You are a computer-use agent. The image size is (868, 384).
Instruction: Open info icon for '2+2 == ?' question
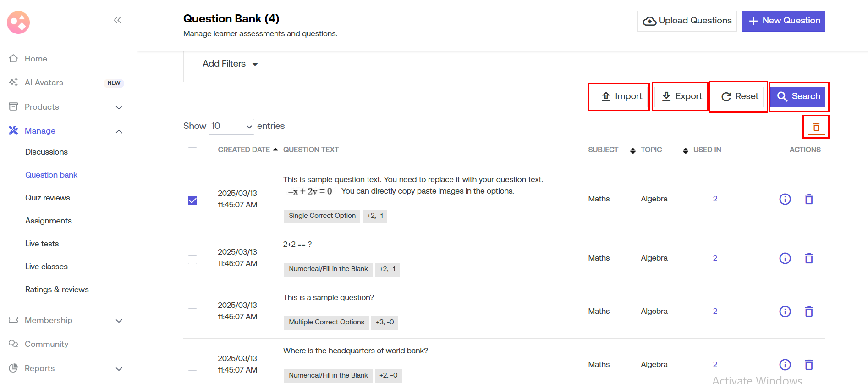click(x=785, y=258)
